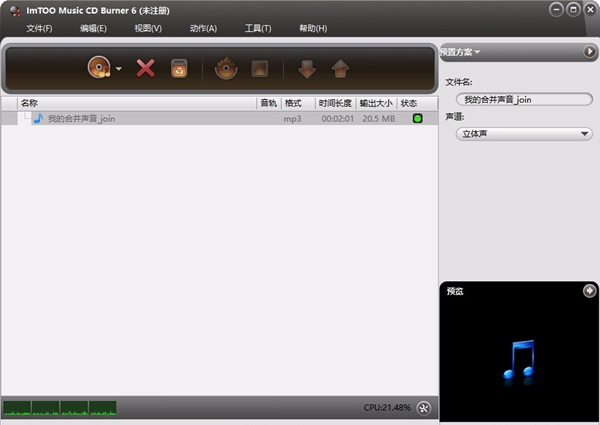
Task: Click the CPU usage graph
Action: pyautogui.click(x=60, y=408)
